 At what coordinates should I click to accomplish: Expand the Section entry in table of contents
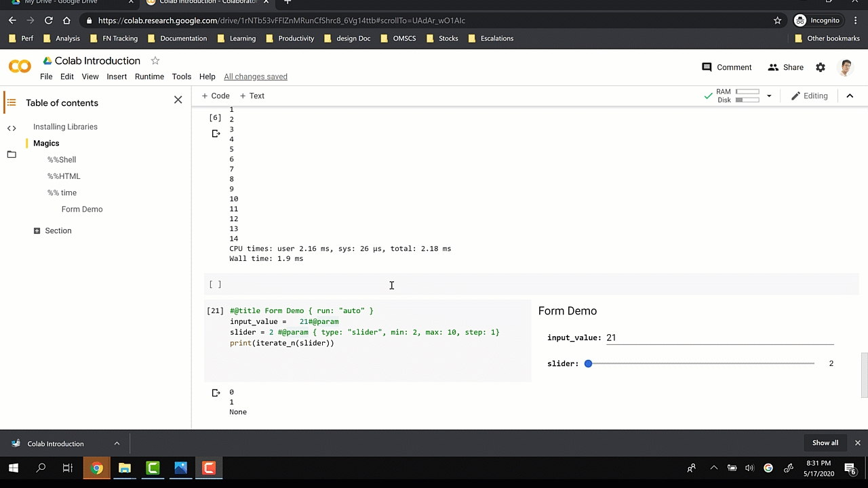pyautogui.click(x=37, y=231)
